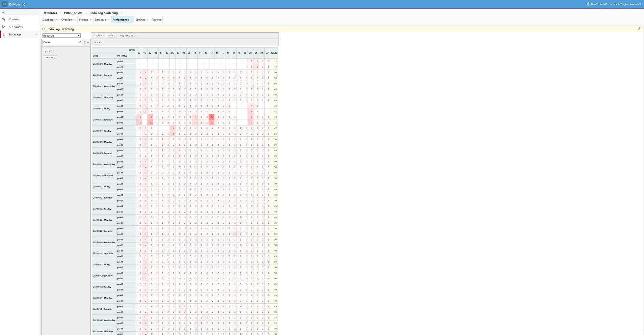Expand the admin / digitec solutions user menu
Screen dimensions: 644x335
click(x=626, y=4)
